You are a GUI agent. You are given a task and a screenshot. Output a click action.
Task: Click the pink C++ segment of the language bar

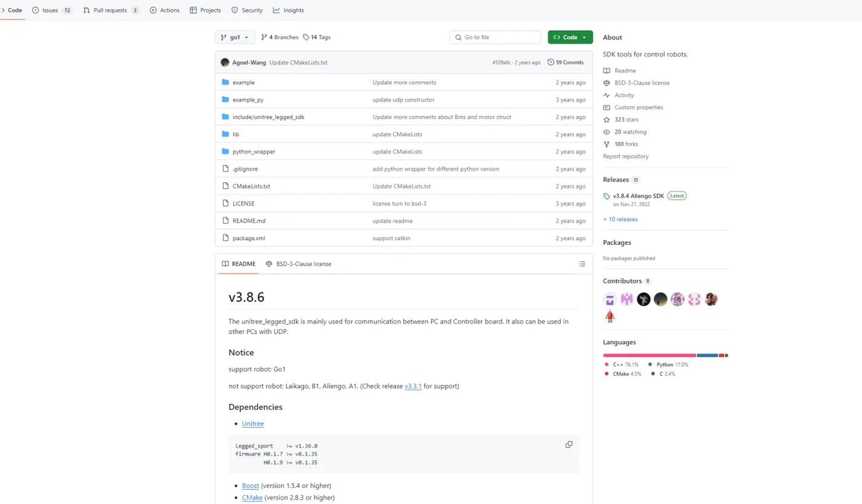(650, 355)
